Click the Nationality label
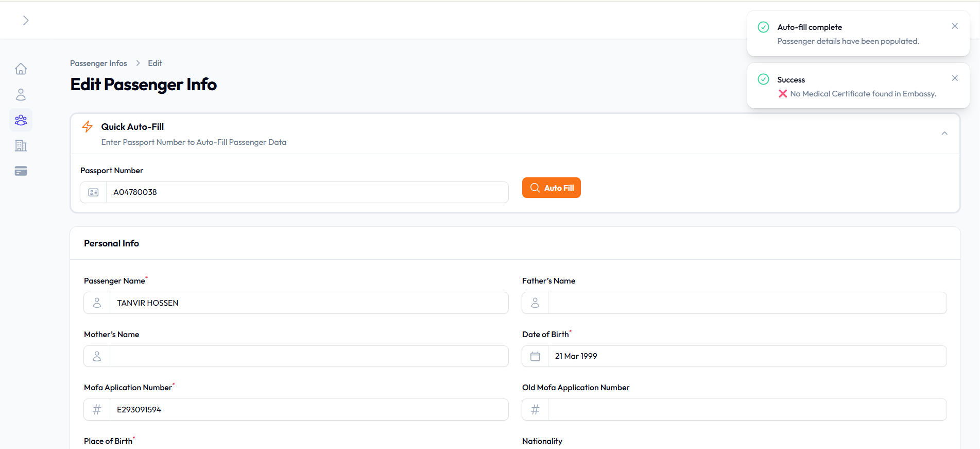 point(542,441)
